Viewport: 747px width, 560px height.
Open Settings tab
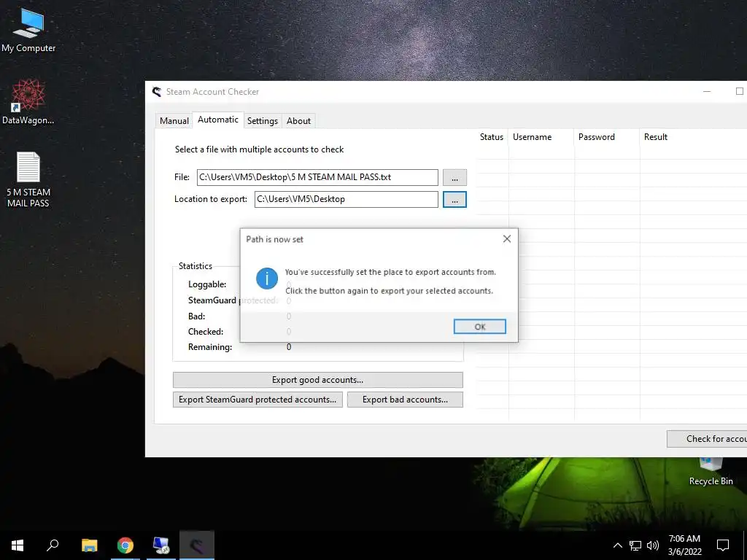pyautogui.click(x=263, y=121)
